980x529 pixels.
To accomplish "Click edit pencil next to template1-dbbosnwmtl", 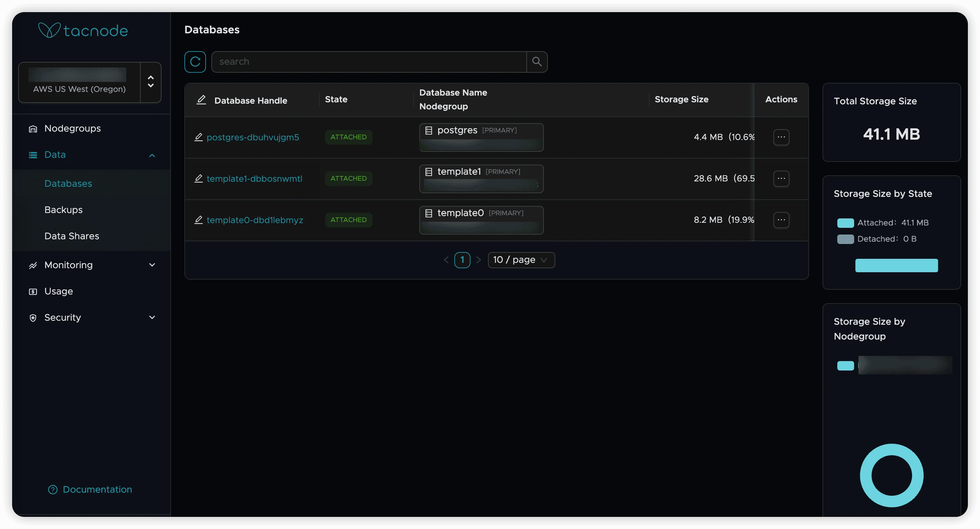I will point(199,178).
